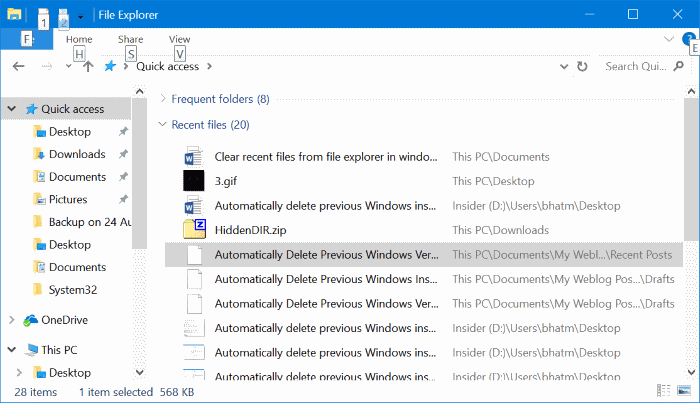
Task: Switch to large thumbnails view icon
Action: click(684, 391)
